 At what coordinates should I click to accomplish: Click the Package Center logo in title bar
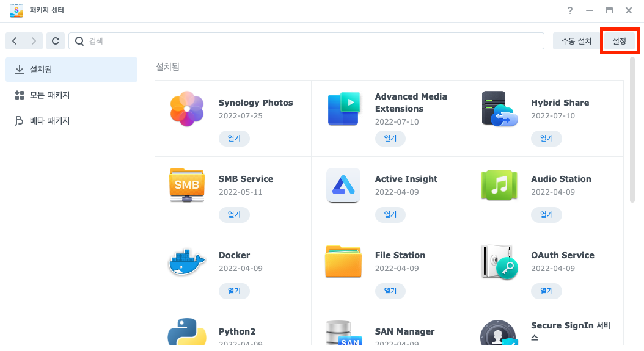(x=16, y=10)
